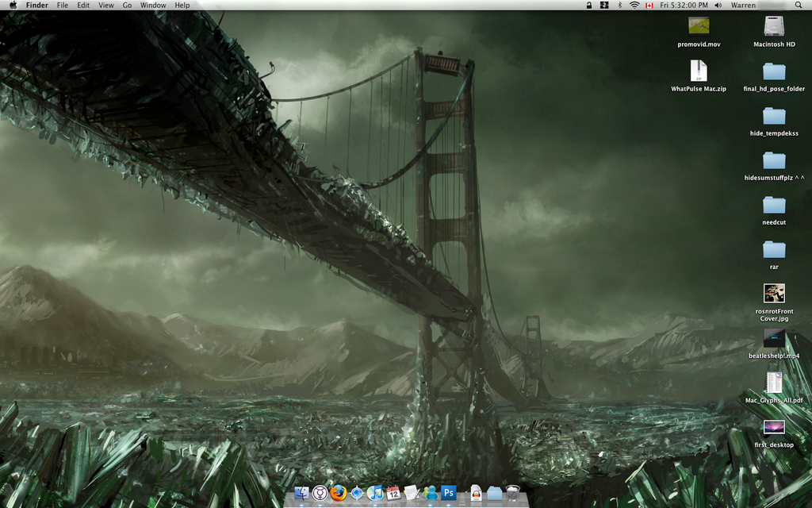Image resolution: width=812 pixels, height=508 pixels.
Task: Select the hide_tempdekss folder
Action: click(x=774, y=116)
